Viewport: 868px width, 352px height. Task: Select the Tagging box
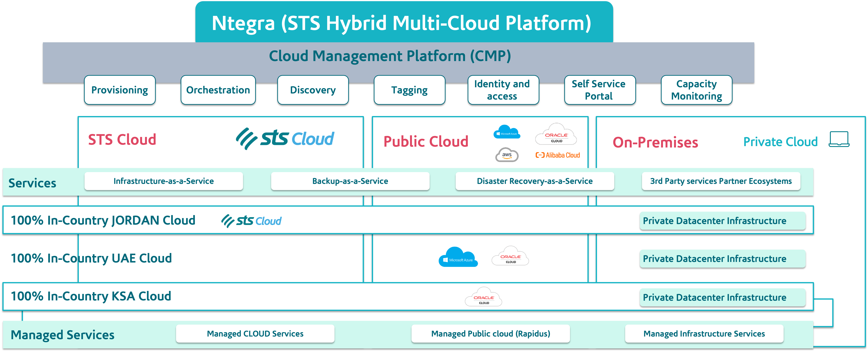tap(409, 90)
